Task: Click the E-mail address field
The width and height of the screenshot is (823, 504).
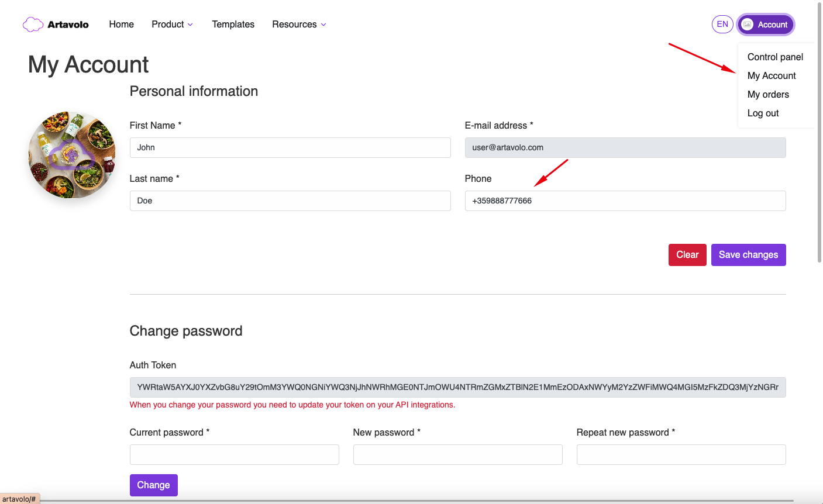Action: (625, 147)
